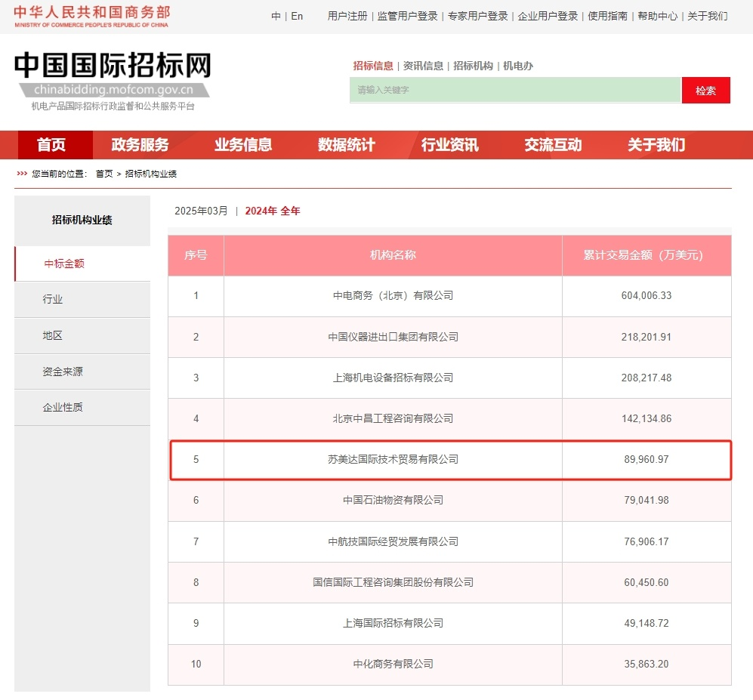Click 中国仪器进出口集团有限公司 row name
The height and width of the screenshot is (700, 753).
(x=393, y=337)
